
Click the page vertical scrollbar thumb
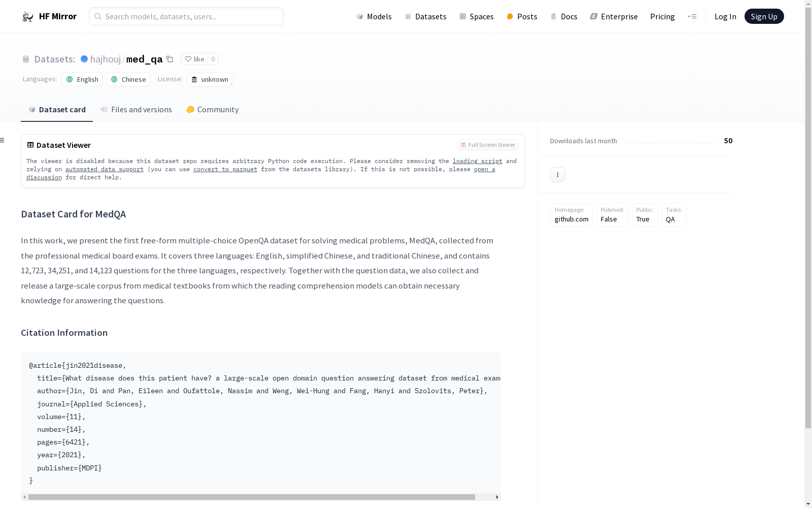pyautogui.click(x=808, y=218)
